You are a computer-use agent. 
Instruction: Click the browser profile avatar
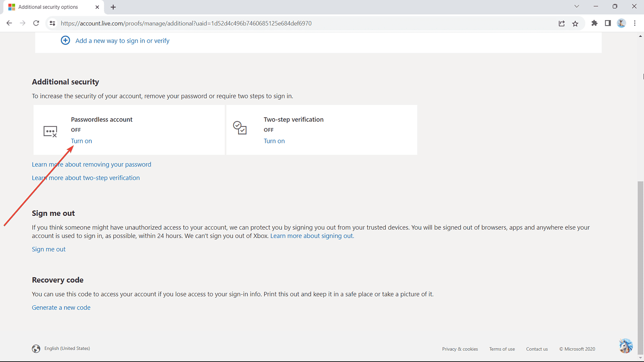(621, 23)
